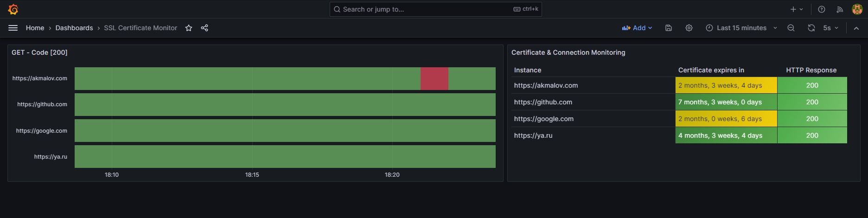The image size is (868, 218).
Task: Open the user profile avatar
Action: [857, 9]
